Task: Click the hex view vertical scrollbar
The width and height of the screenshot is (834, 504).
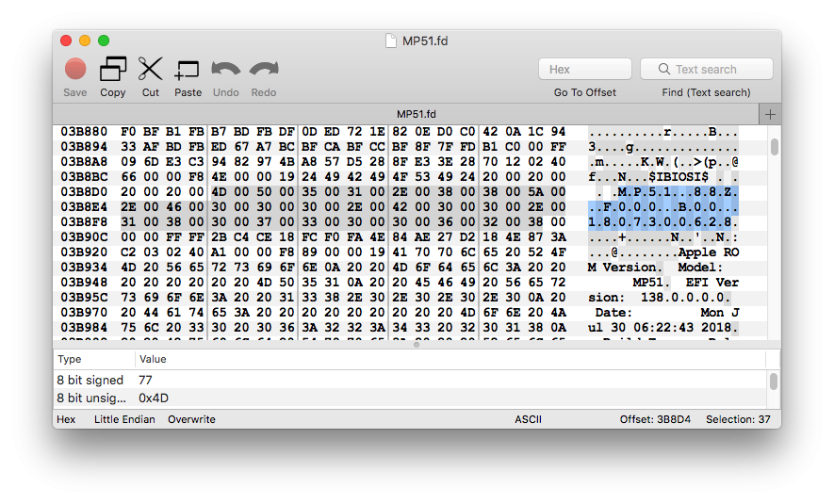Action: point(775,147)
